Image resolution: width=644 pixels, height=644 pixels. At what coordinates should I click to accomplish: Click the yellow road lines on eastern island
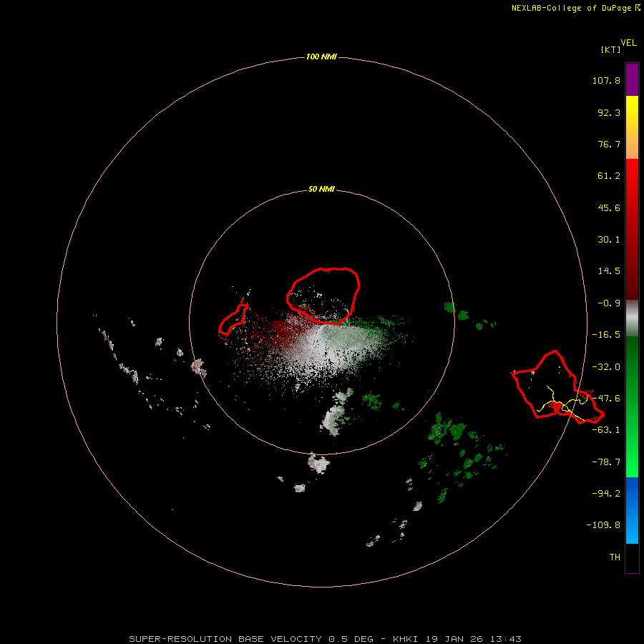pyautogui.click(x=564, y=404)
